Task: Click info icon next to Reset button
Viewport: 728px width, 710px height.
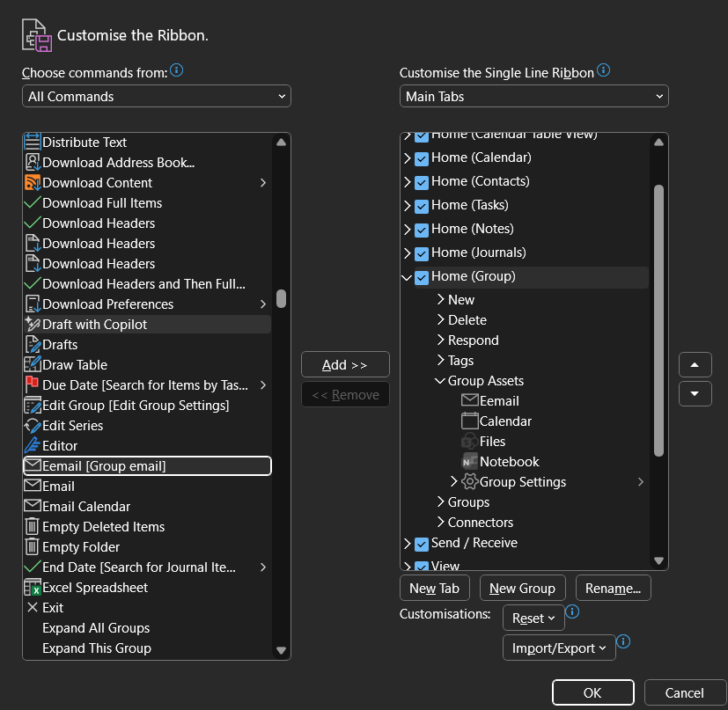Action: [572, 611]
